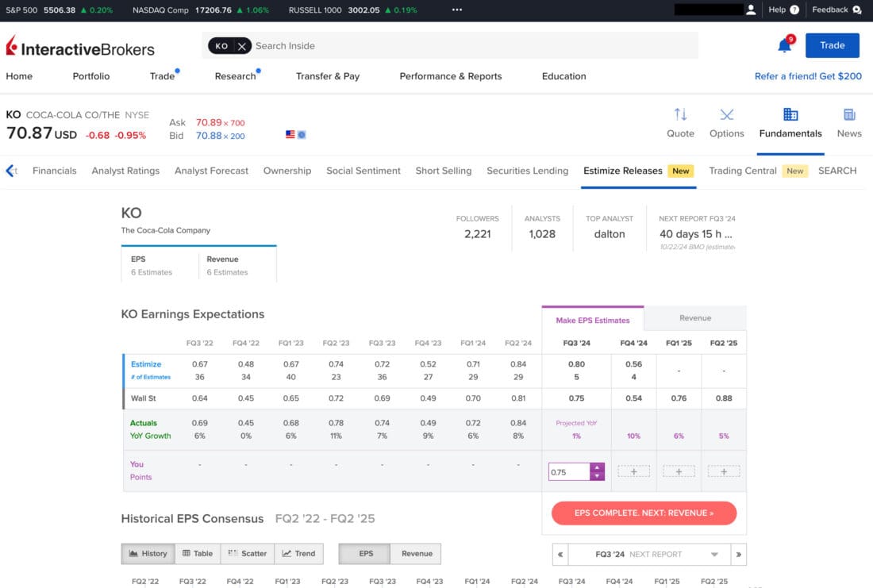This screenshot has width=873, height=588.
Task: Go to Home in navigation
Action: pos(19,76)
